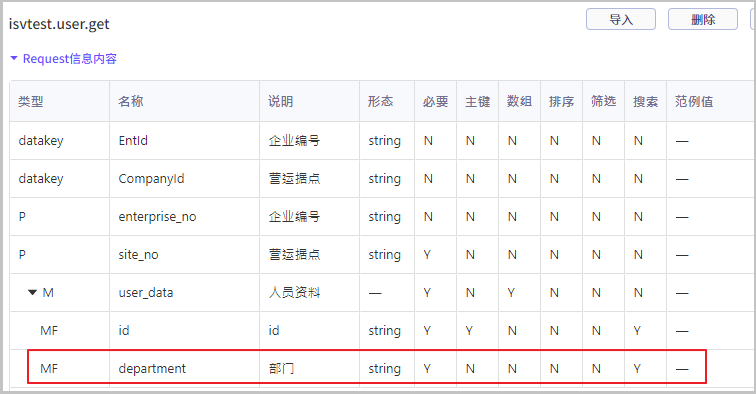756x394 pixels.
Task: Click the 删除 button
Action: [x=702, y=19]
